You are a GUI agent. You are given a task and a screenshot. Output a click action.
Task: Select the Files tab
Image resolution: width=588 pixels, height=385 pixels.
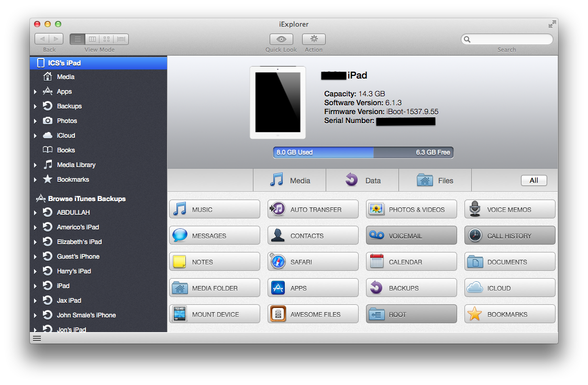[x=435, y=180]
